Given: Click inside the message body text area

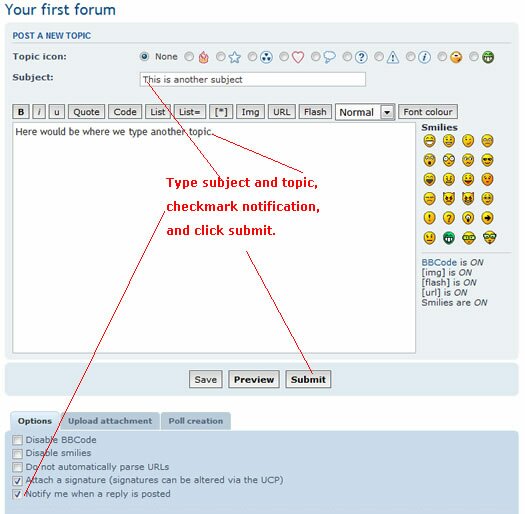Looking at the screenshot, I should (x=214, y=238).
